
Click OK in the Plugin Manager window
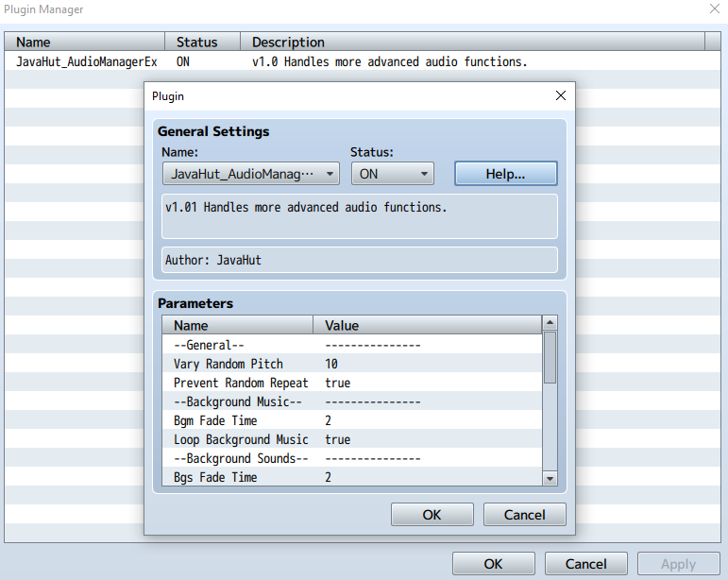(x=494, y=564)
